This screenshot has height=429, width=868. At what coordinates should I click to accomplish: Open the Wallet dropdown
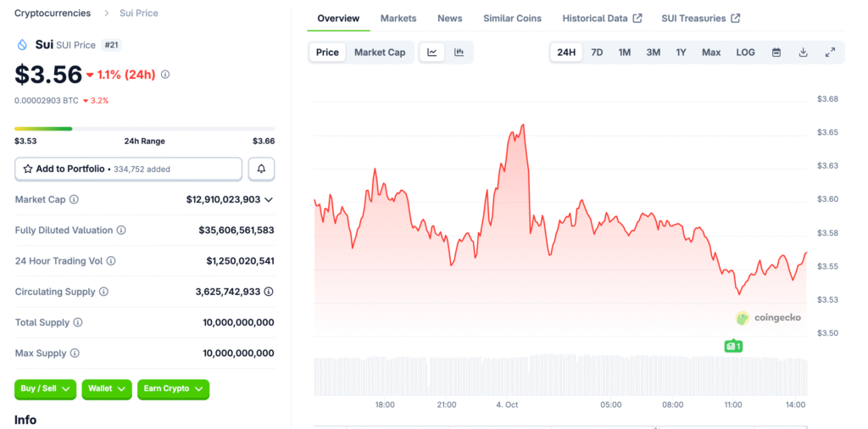pyautogui.click(x=106, y=388)
